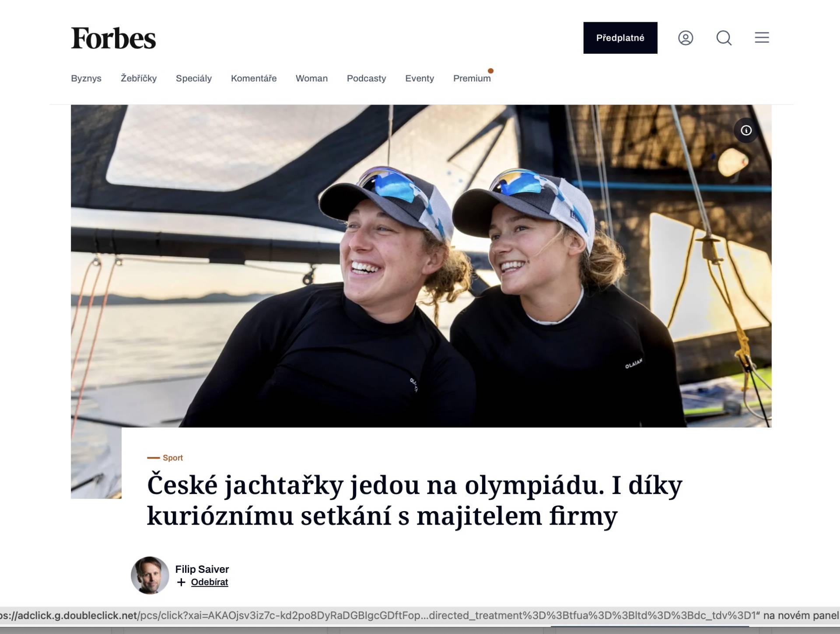Open author page for Filip Saiver

[x=202, y=569]
